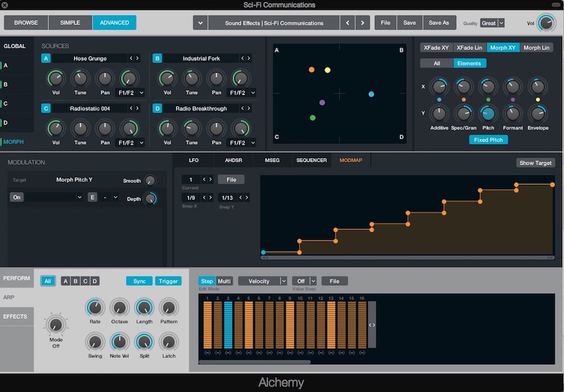
Task: Click the blue step 3 velocity bar
Action: pyautogui.click(x=228, y=325)
